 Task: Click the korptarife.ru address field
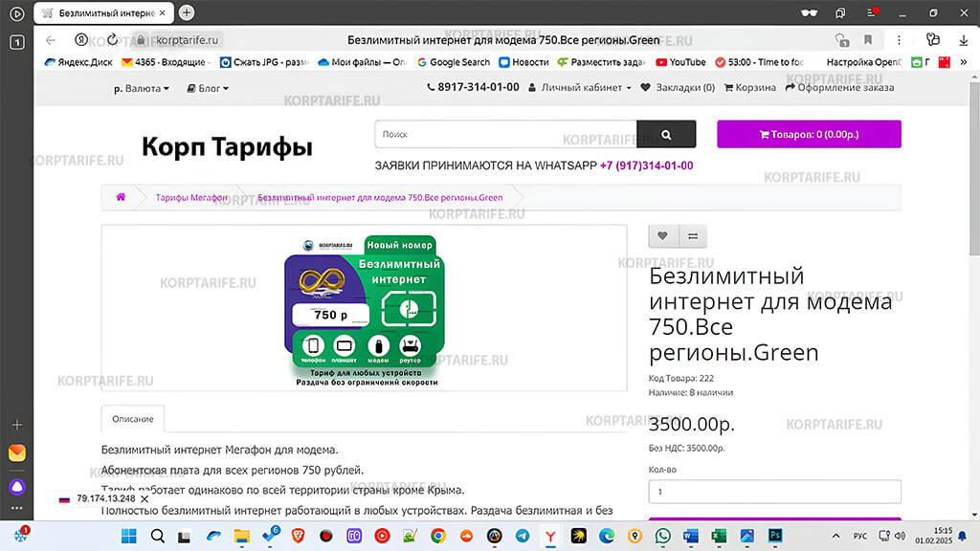(x=187, y=40)
